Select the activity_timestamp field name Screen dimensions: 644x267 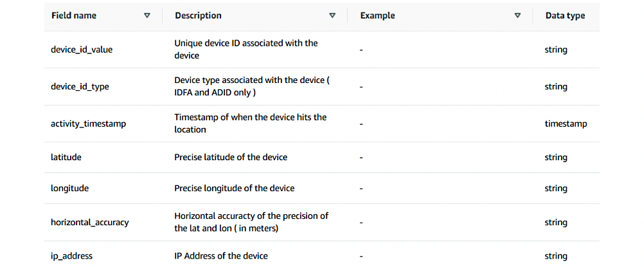88,124
